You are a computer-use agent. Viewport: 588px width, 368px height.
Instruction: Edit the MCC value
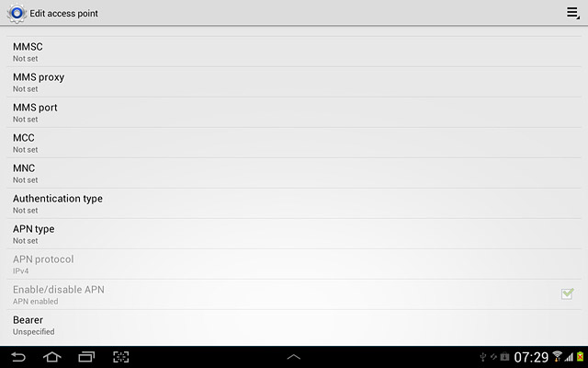click(x=294, y=144)
